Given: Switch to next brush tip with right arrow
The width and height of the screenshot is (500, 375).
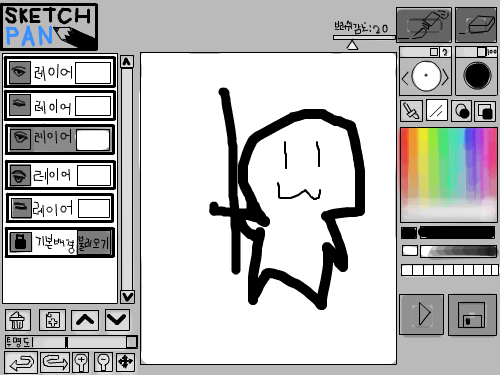Looking at the screenshot, I should tap(445, 78).
